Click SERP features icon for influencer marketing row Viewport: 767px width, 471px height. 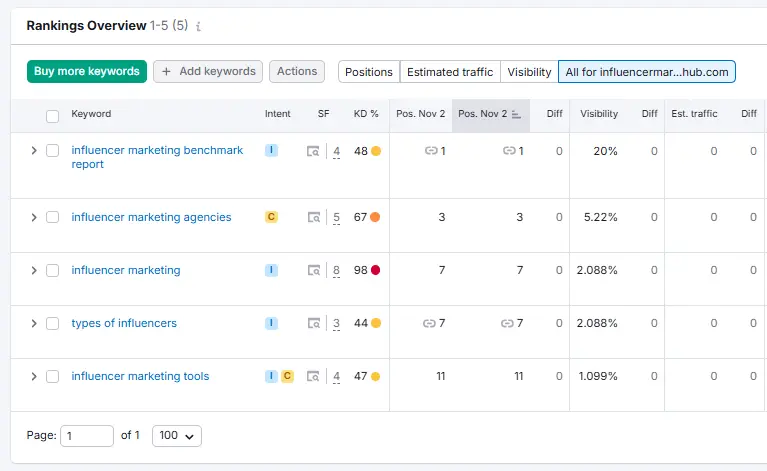pos(313,270)
